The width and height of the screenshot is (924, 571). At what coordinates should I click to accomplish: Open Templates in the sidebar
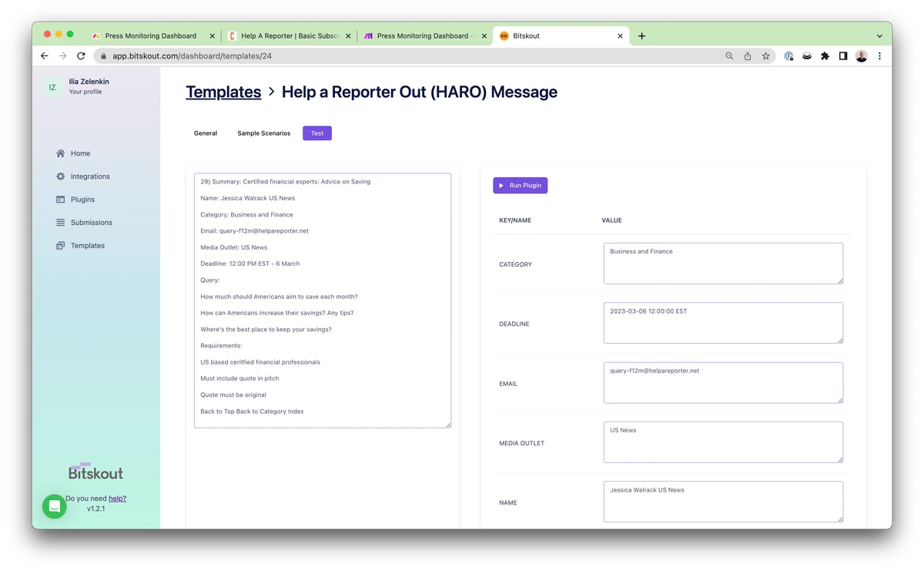[x=88, y=246]
